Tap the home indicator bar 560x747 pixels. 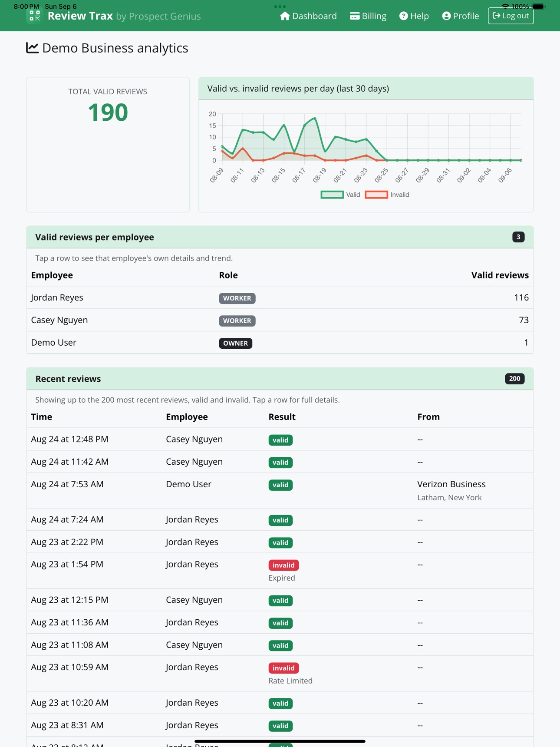280,741
